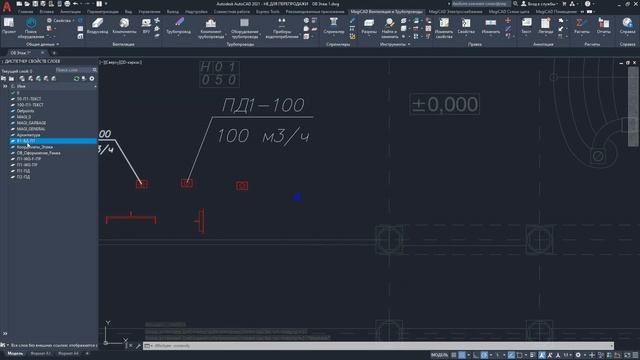
Task: Open the Найти и заменить tool
Action: pos(390,28)
